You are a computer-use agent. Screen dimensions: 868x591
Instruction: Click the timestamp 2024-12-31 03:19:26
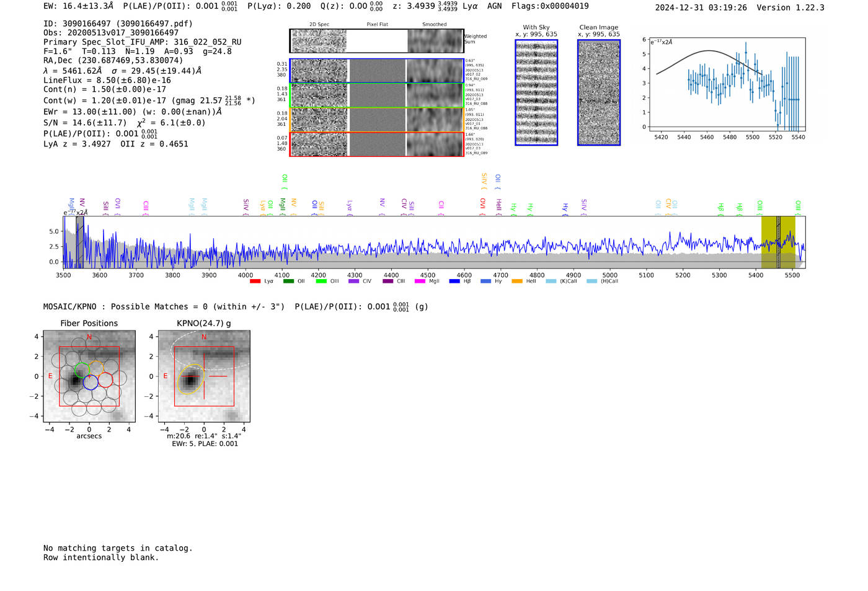[701, 8]
